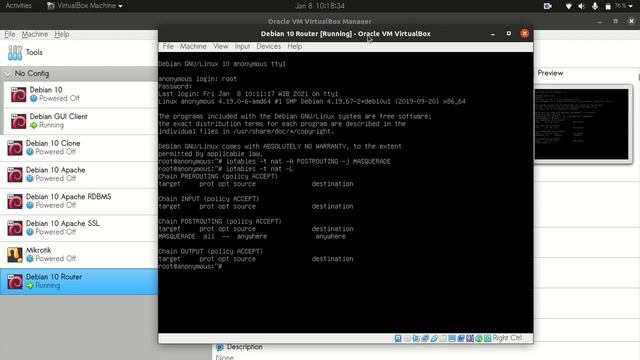Open the VM window View menu
640x360 pixels.
pos(221,47)
